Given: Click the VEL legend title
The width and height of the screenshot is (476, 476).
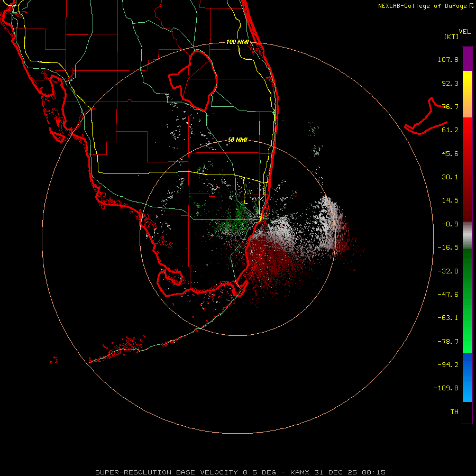Looking at the screenshot, I should [464, 32].
